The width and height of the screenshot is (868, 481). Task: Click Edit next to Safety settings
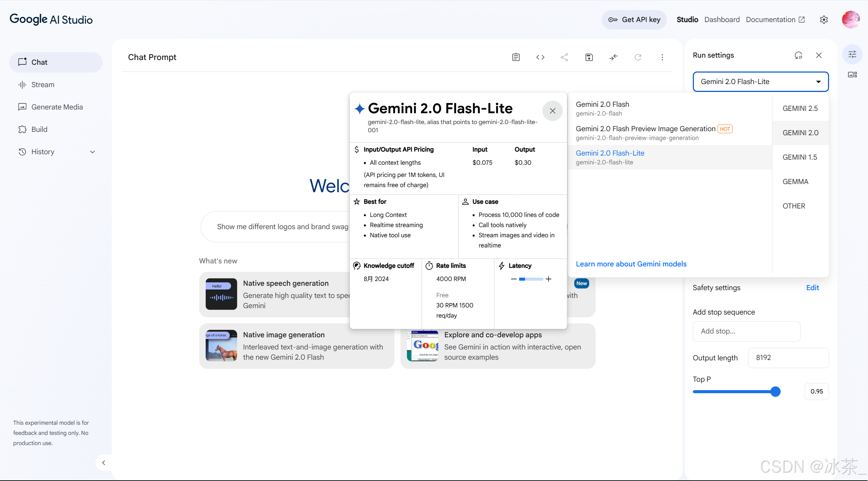pyautogui.click(x=812, y=288)
